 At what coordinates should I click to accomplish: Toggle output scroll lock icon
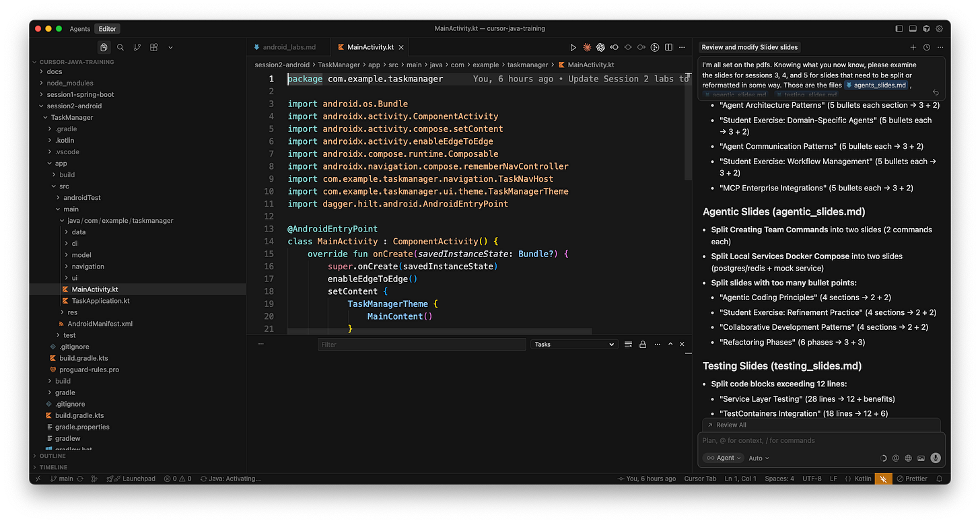(x=643, y=344)
